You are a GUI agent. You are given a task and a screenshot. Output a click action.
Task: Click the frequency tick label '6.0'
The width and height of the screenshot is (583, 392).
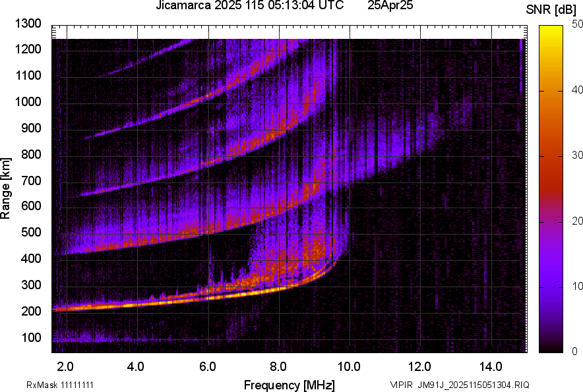point(208,367)
